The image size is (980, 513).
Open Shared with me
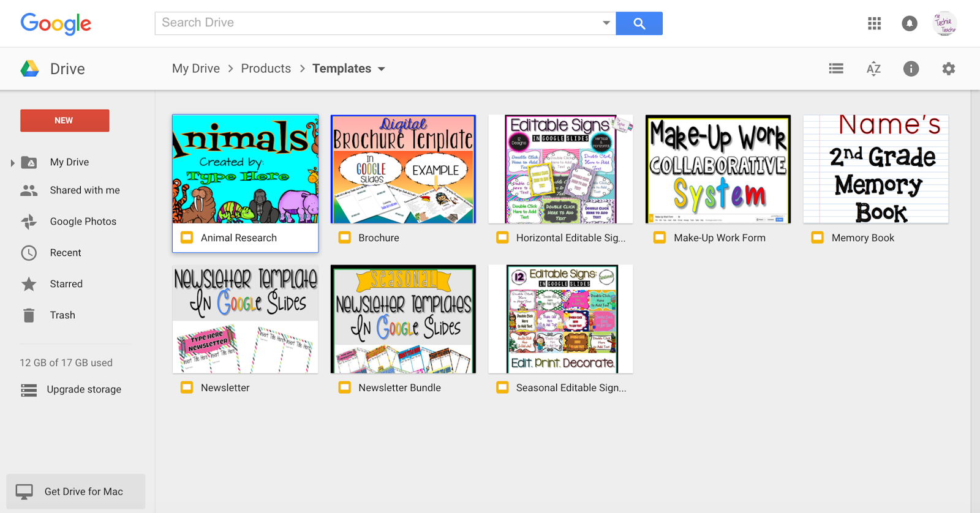[x=85, y=190]
